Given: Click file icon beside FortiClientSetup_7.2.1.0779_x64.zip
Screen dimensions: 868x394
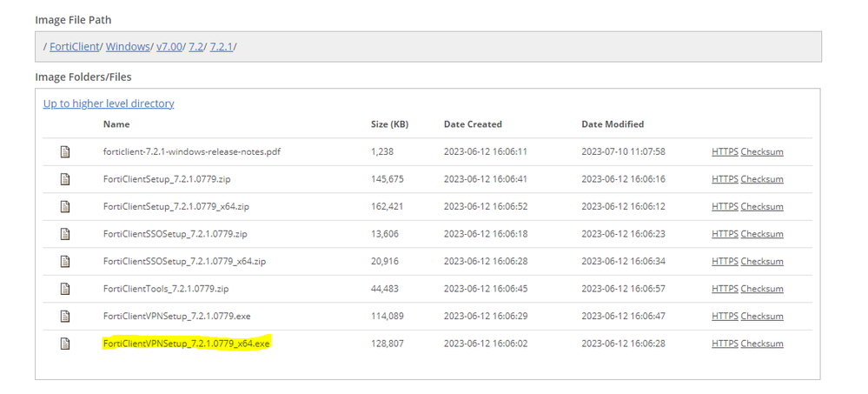Looking at the screenshot, I should pyautogui.click(x=64, y=207).
